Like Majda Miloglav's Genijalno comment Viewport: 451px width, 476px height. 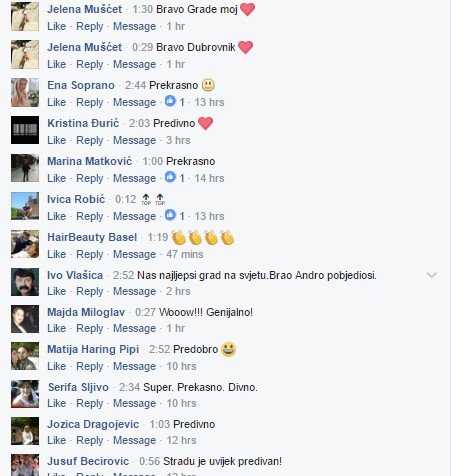click(x=57, y=328)
